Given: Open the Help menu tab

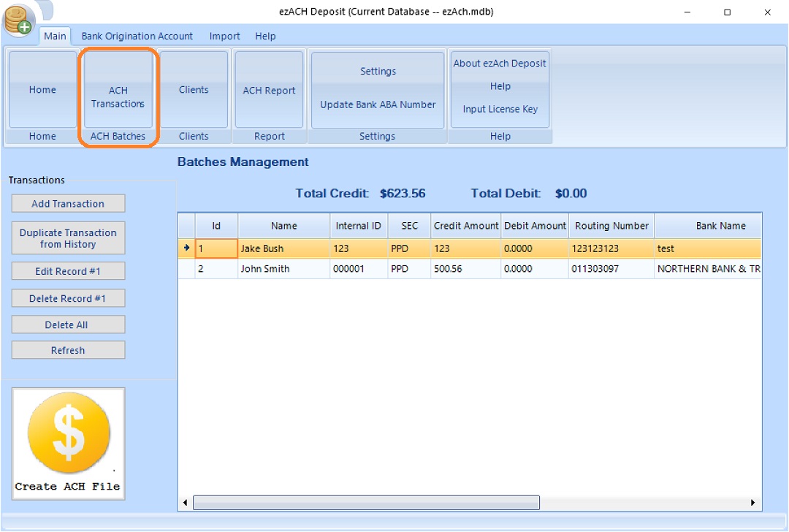Looking at the screenshot, I should point(265,36).
